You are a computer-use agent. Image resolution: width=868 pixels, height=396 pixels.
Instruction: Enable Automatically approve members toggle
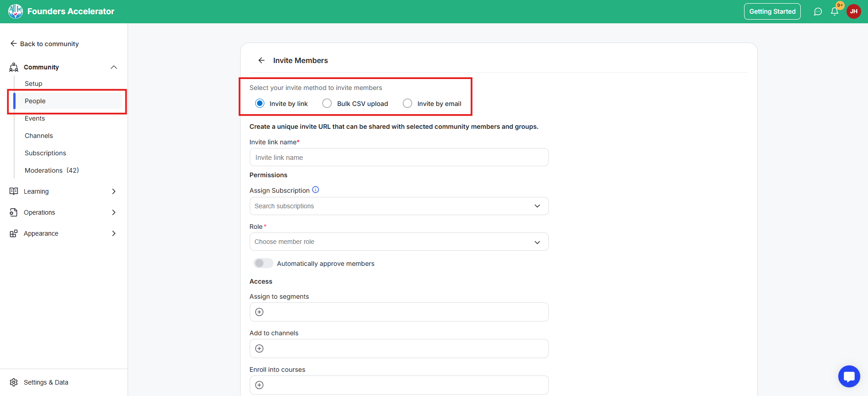click(x=263, y=264)
